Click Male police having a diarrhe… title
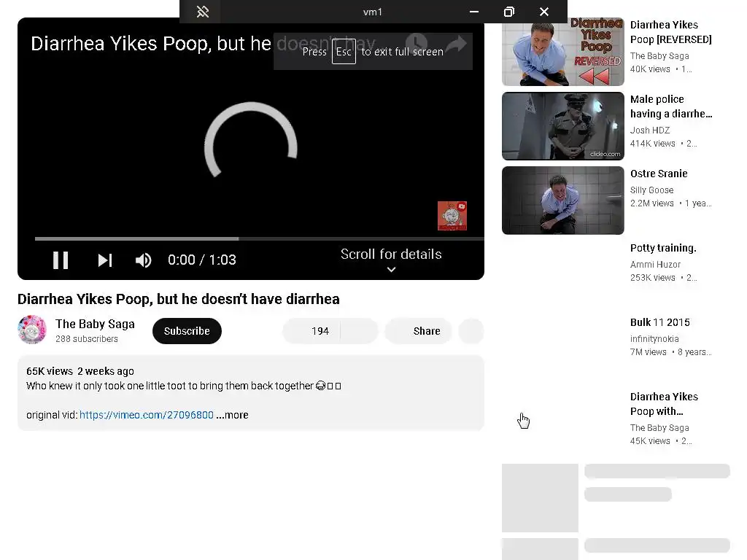The width and height of the screenshot is (747, 560). tap(671, 106)
